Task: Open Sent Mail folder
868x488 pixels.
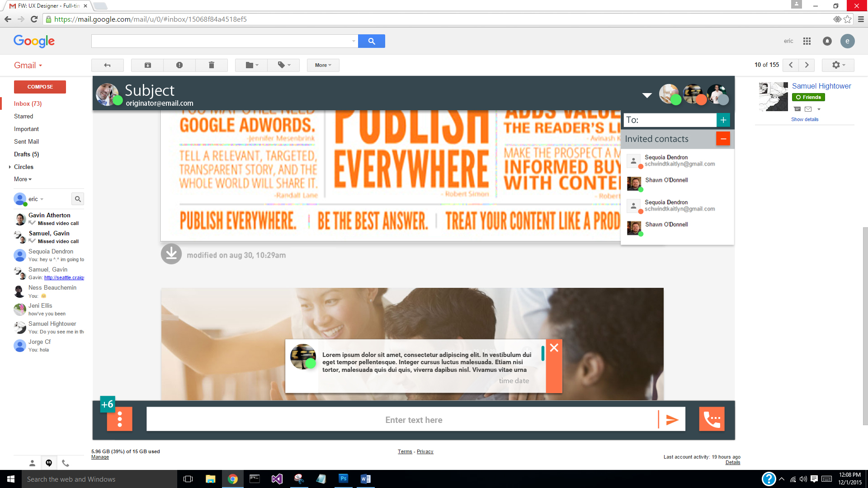Action: 26,141
